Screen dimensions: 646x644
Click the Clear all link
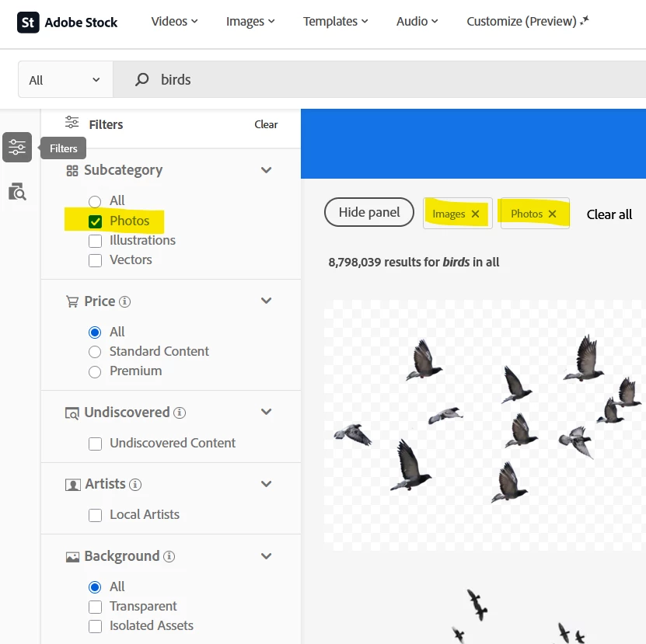[609, 214]
